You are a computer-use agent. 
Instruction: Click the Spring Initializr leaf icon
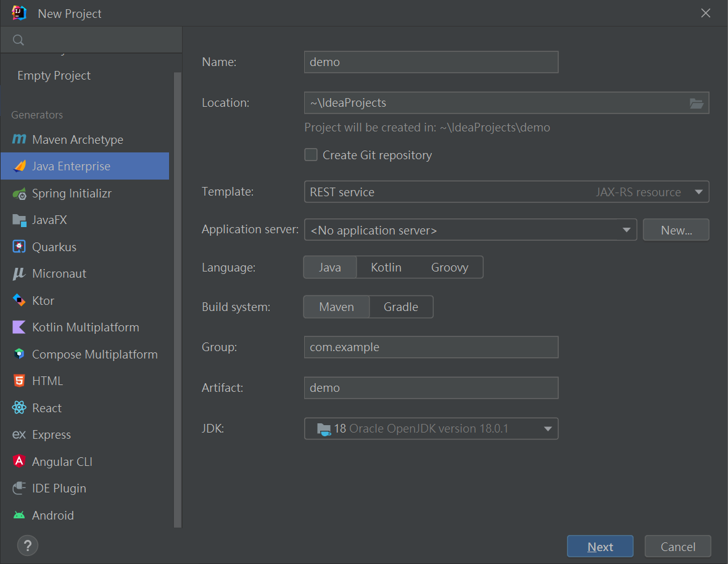point(19,193)
